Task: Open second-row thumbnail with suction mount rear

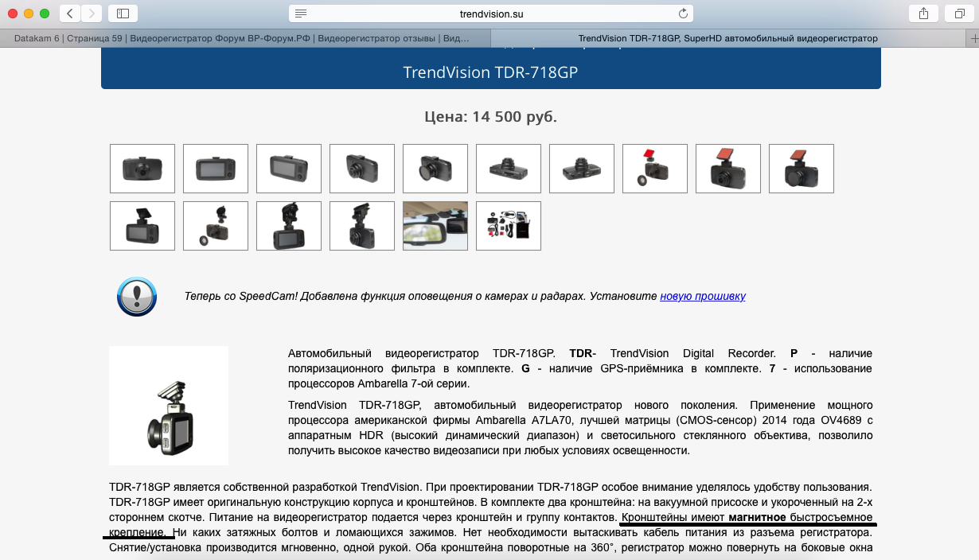Action: pyautogui.click(x=289, y=226)
